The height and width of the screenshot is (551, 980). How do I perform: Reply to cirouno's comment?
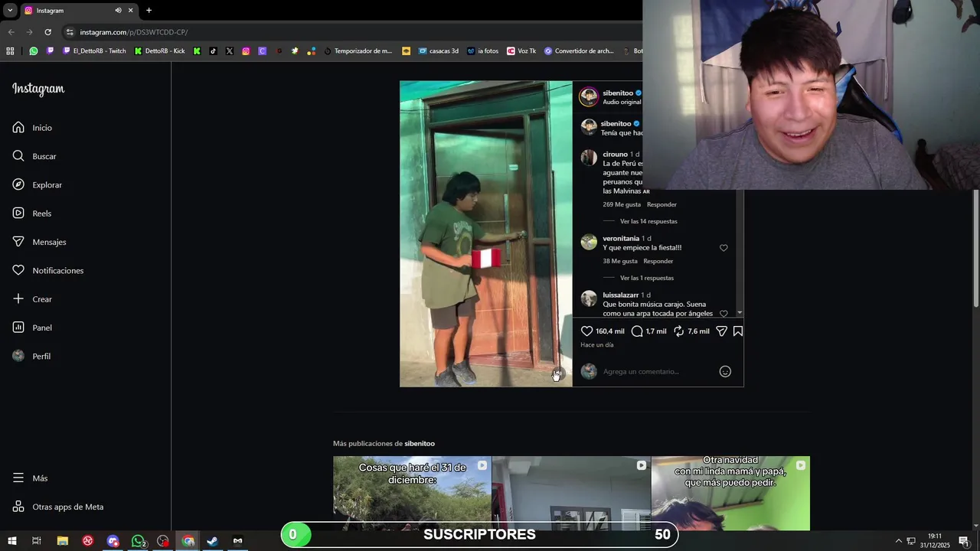661,204
